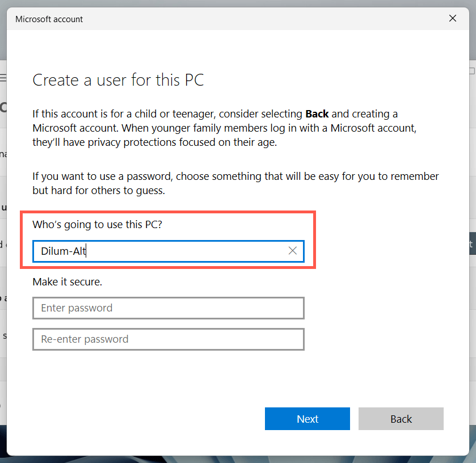Close the Microsoft account dialog
Image resolution: width=476 pixels, height=463 pixels.
453,19
